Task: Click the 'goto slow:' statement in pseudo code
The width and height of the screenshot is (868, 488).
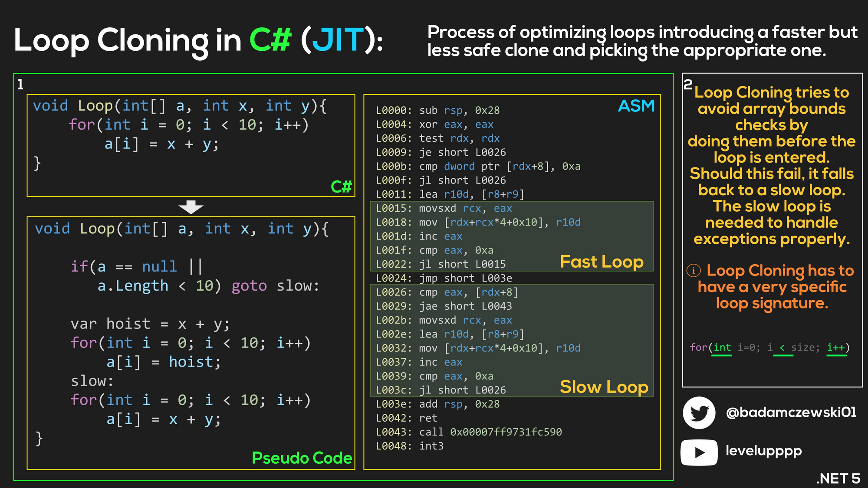Action: 275,286
